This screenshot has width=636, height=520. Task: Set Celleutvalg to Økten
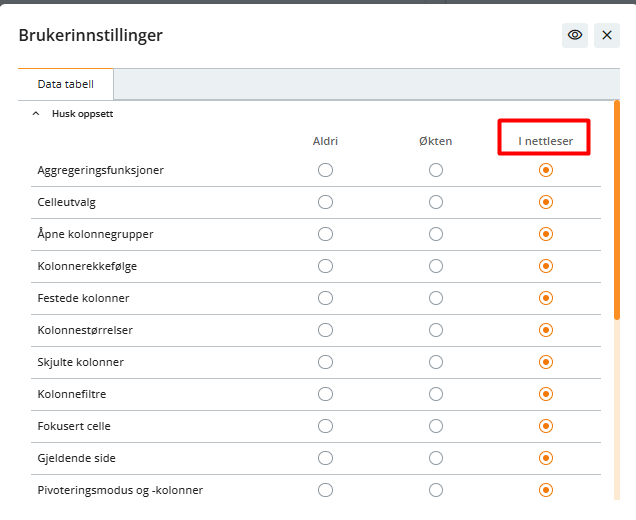tap(436, 202)
